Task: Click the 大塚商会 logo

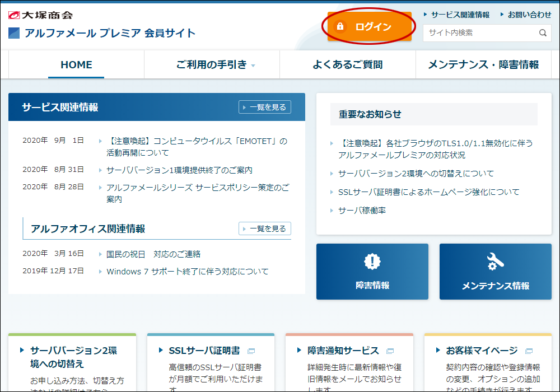Action: click(x=41, y=15)
